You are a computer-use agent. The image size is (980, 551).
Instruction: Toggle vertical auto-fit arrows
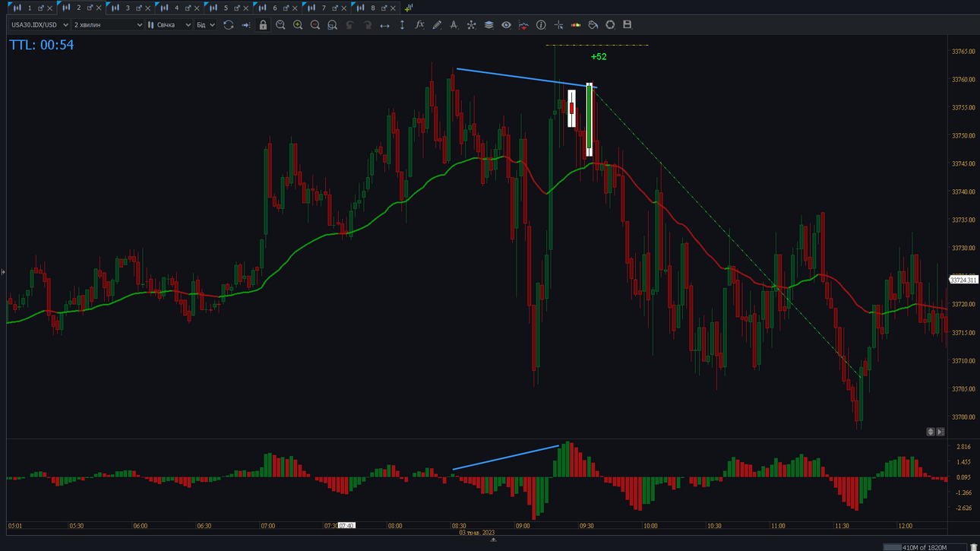coord(402,25)
